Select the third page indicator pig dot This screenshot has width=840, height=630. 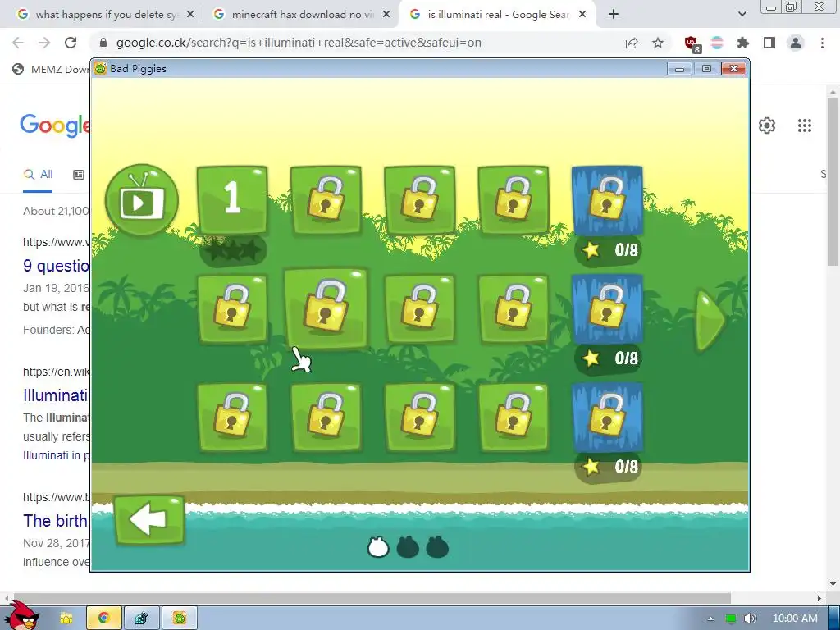[x=436, y=547]
